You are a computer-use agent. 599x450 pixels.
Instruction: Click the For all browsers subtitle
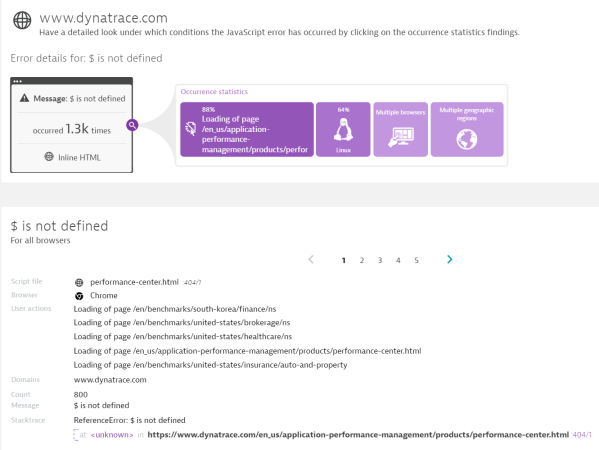tap(40, 240)
